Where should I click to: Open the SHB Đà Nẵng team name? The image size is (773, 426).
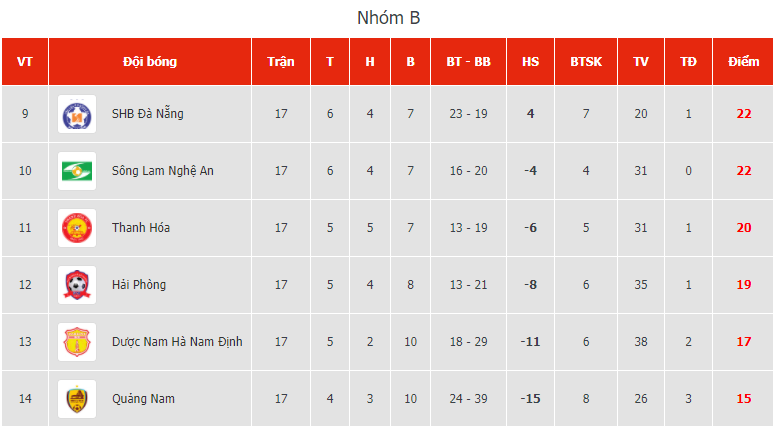click(148, 114)
